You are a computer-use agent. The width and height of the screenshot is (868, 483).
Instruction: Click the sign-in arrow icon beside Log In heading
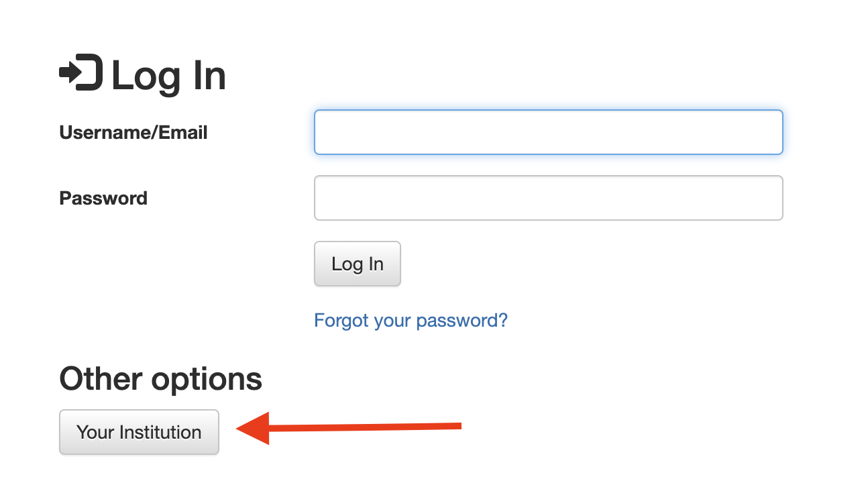(x=81, y=72)
